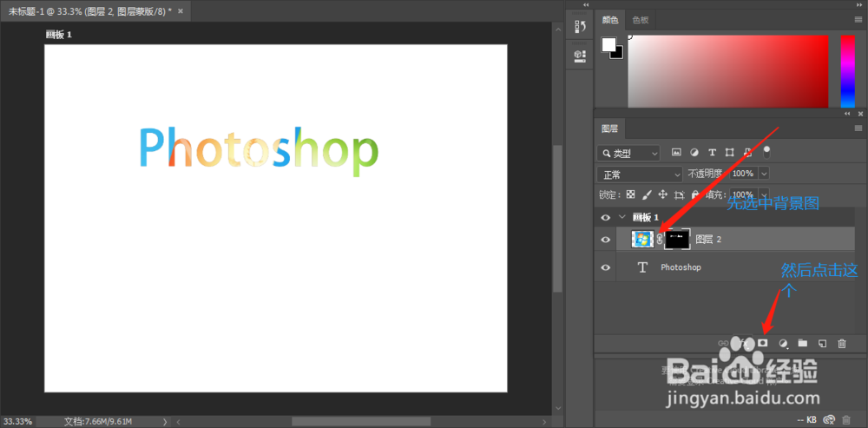Select the 未标题-1 document tab
The height and width of the screenshot is (428, 868).
tap(89, 10)
